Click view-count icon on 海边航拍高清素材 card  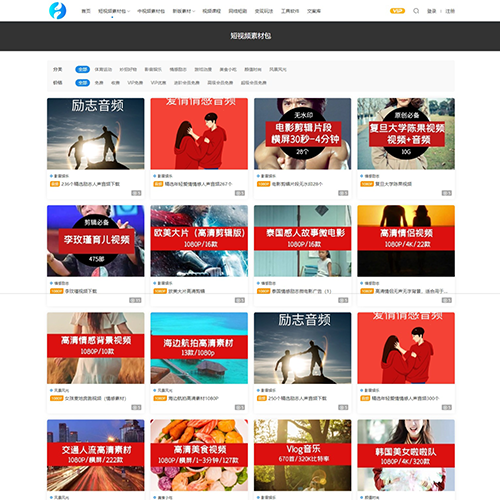point(240,407)
